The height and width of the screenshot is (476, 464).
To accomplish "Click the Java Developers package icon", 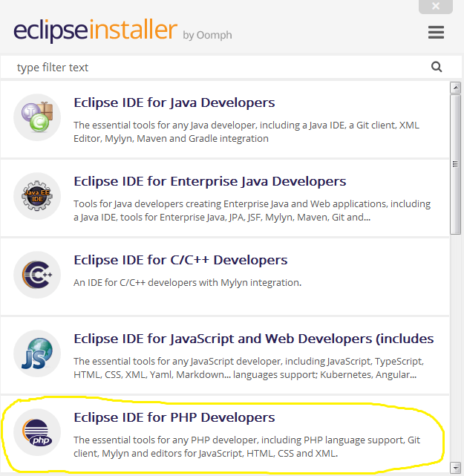I will [37, 117].
